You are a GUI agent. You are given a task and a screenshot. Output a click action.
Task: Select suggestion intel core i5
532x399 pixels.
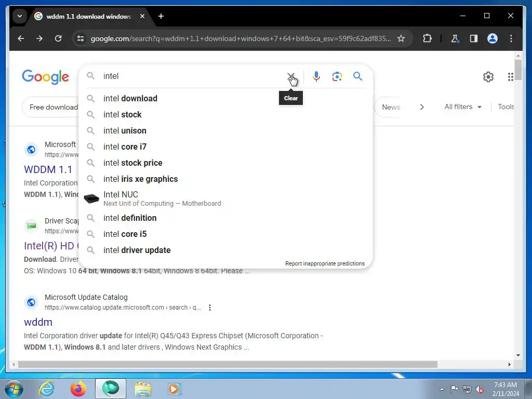tap(225, 234)
